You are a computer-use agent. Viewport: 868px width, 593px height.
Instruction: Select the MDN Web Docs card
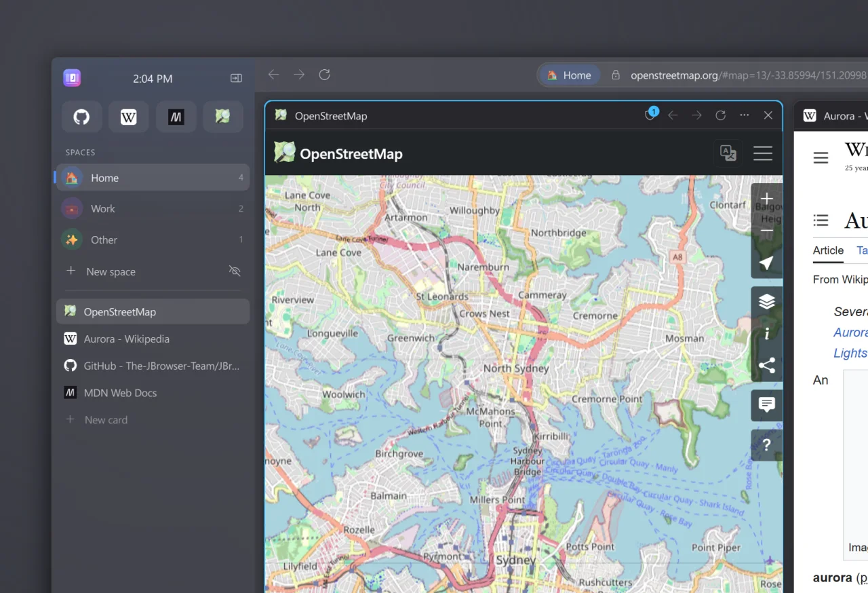point(153,393)
